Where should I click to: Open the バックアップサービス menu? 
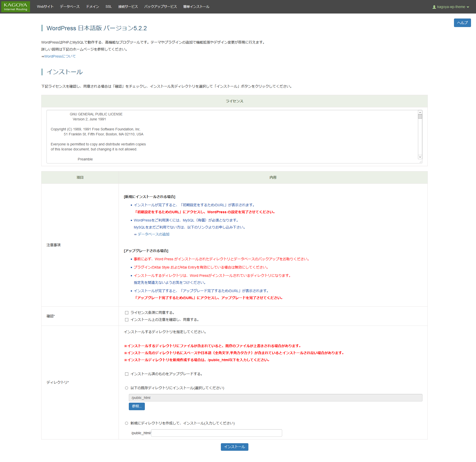click(161, 7)
